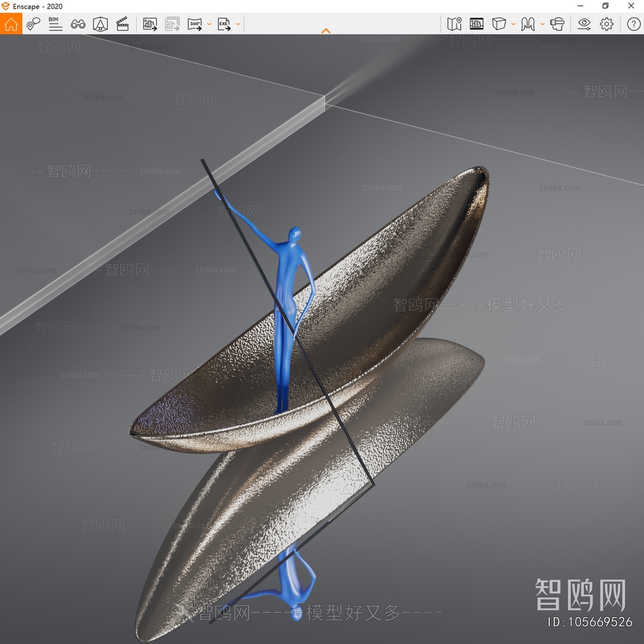Viewport: 644px width, 644px height.
Task: Toggle the Safe Frame icon
Action: [477, 24]
